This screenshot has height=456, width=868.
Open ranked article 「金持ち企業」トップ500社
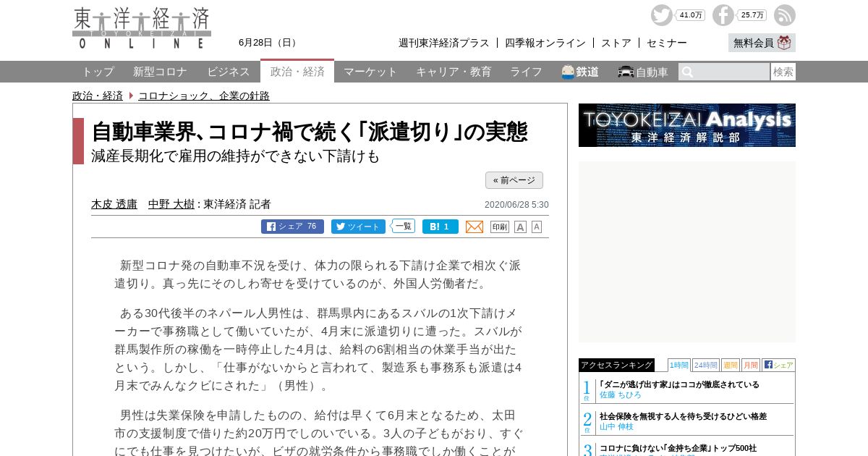pyautogui.click(x=678, y=448)
